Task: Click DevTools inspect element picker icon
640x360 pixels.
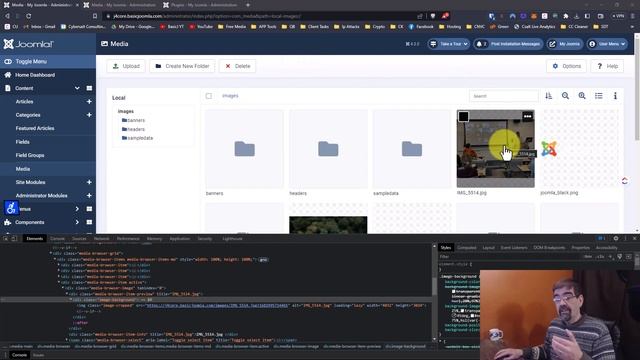Action: point(6,239)
